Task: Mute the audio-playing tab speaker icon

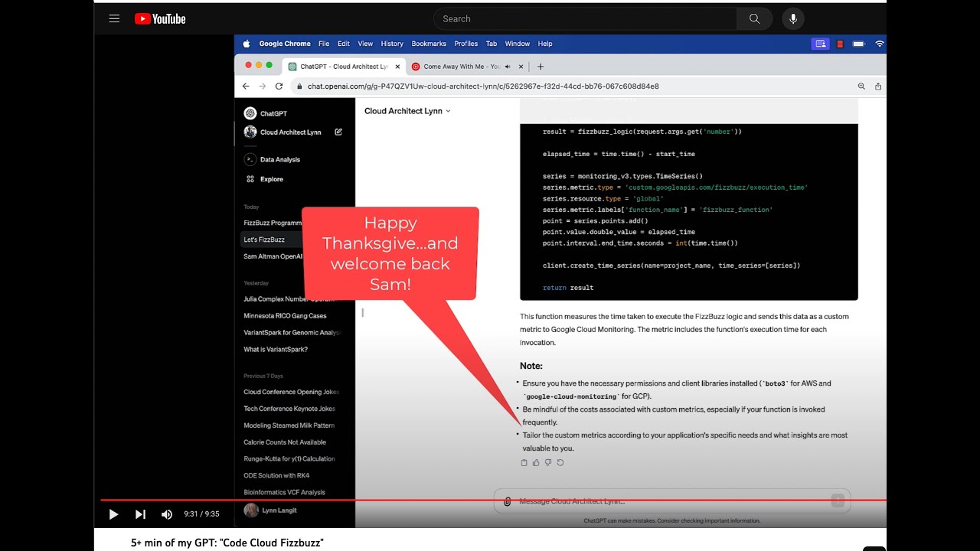Action: tap(508, 67)
